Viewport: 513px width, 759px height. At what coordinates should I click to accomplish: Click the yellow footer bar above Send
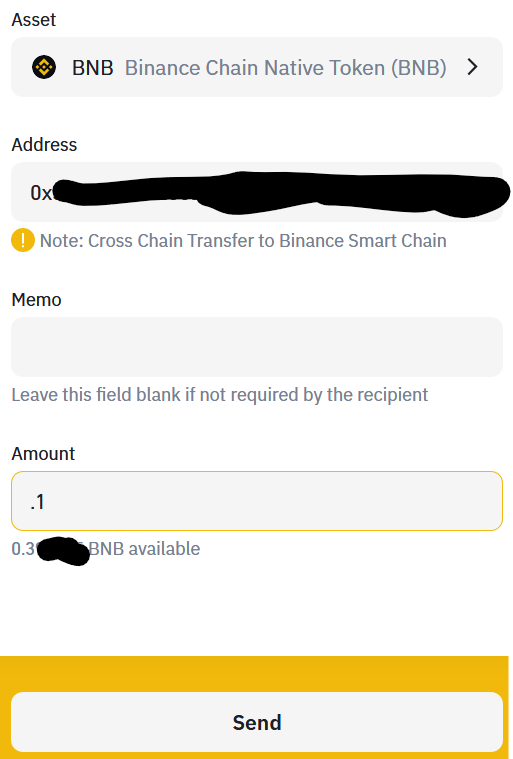click(x=254, y=674)
